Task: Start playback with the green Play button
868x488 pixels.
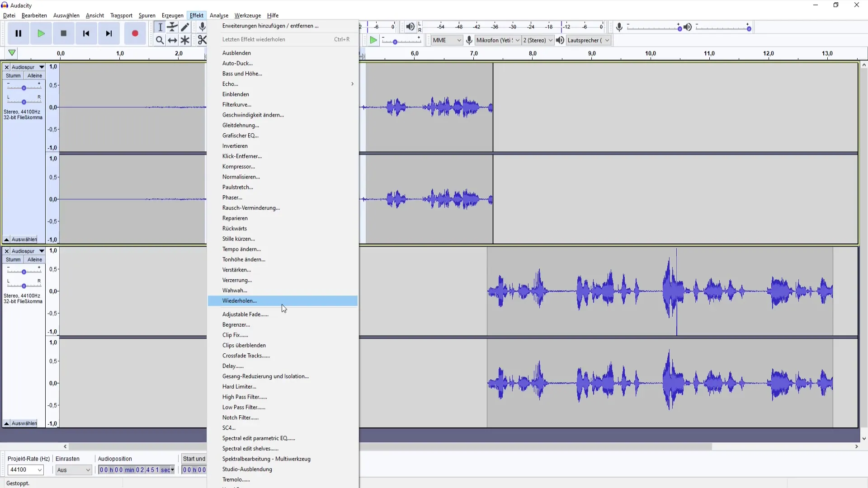Action: [x=41, y=33]
